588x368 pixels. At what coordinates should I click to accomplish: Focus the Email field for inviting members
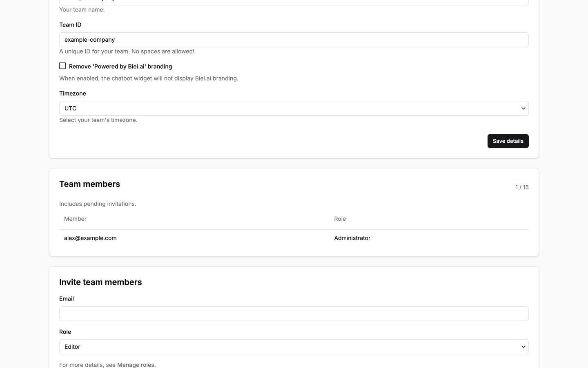pyautogui.click(x=294, y=314)
